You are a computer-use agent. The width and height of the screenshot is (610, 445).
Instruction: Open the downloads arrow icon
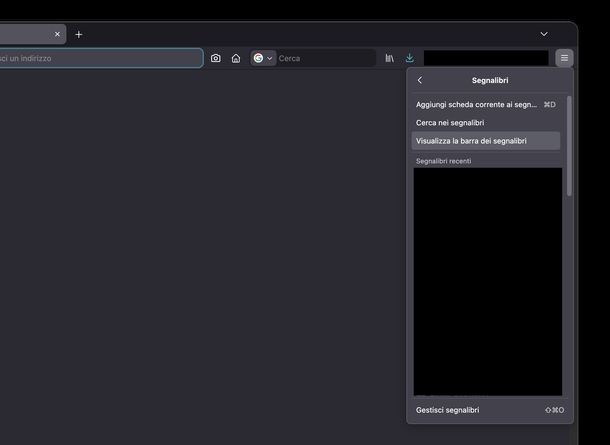click(x=410, y=58)
